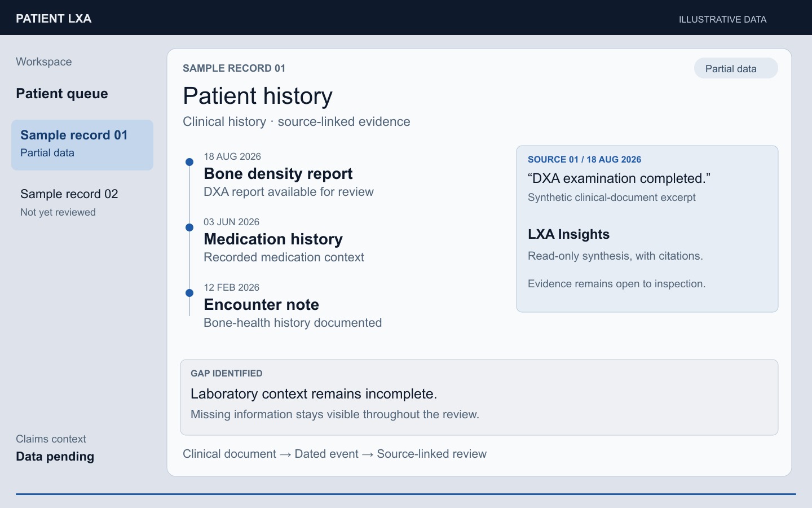The width and height of the screenshot is (812, 508).
Task: Open the LXA Insights section
Action: click(568, 234)
